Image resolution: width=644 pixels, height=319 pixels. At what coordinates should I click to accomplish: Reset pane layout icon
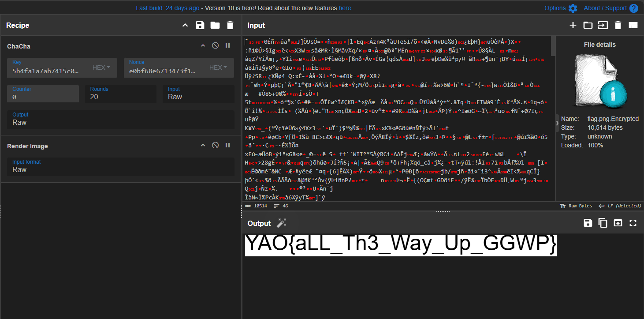coord(633,25)
